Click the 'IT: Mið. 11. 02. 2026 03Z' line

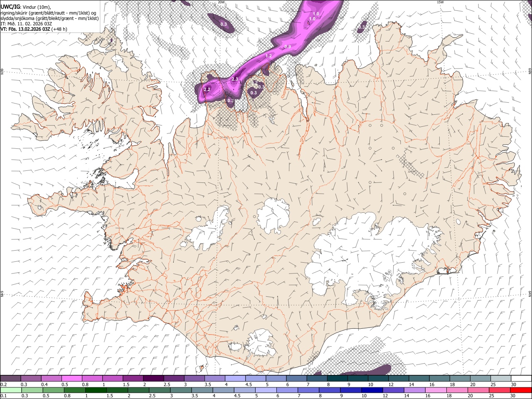26,24
